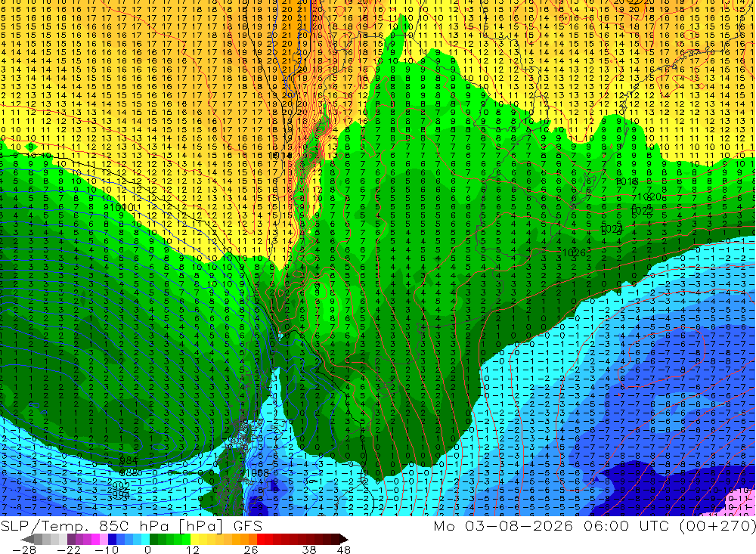The width and height of the screenshot is (756, 554).
Task: Click the dark right arrow end of the legend
Action: click(344, 539)
